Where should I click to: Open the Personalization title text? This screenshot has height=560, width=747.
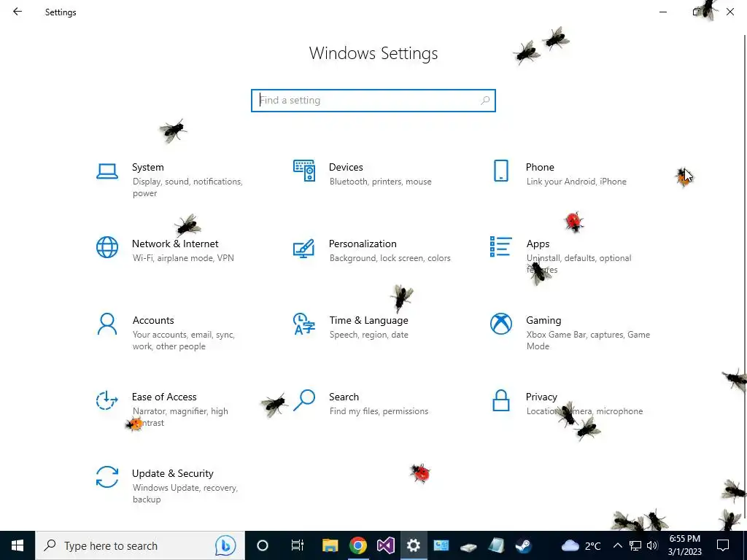363,244
